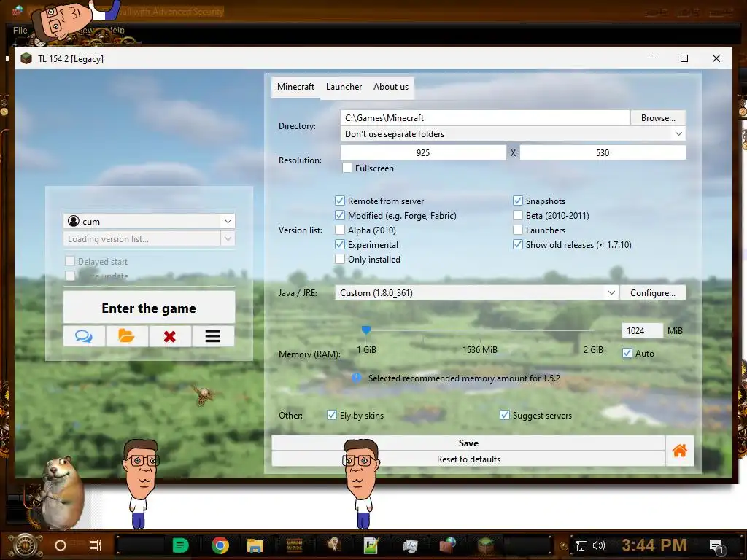Screen dimensions: 747x560
Task: Open Task View on taskbar
Action: pyautogui.click(x=96, y=545)
